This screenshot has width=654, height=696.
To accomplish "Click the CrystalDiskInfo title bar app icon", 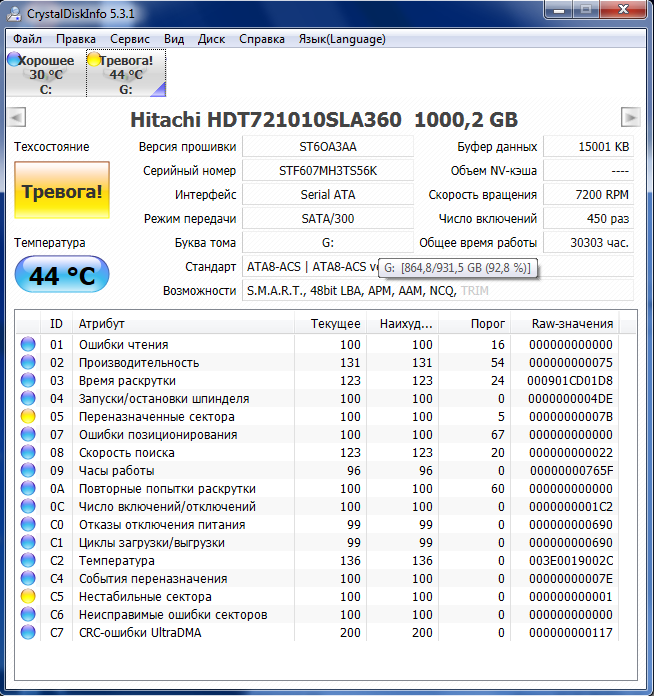I will click(x=15, y=12).
